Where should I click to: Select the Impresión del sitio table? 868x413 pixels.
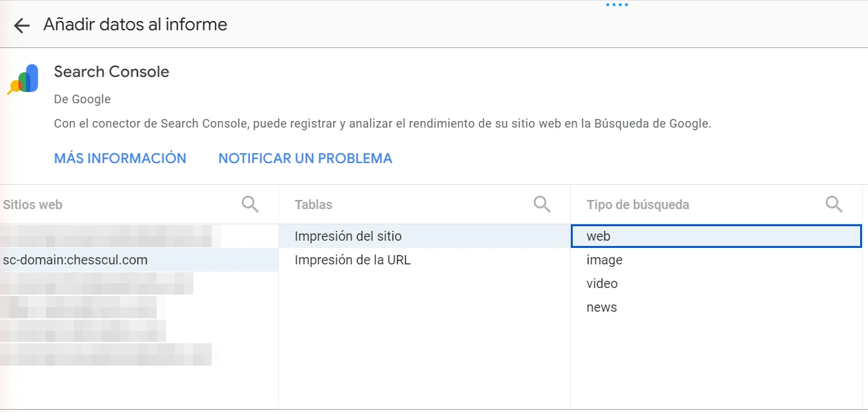click(424, 236)
